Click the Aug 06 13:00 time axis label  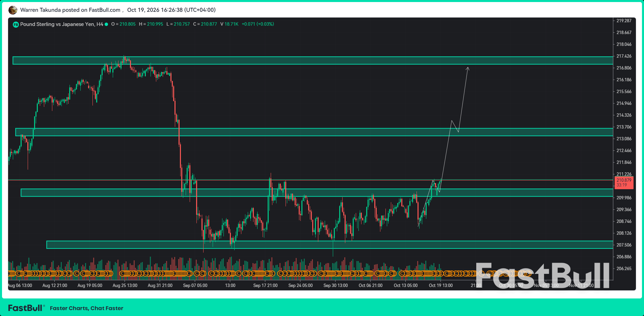20,285
